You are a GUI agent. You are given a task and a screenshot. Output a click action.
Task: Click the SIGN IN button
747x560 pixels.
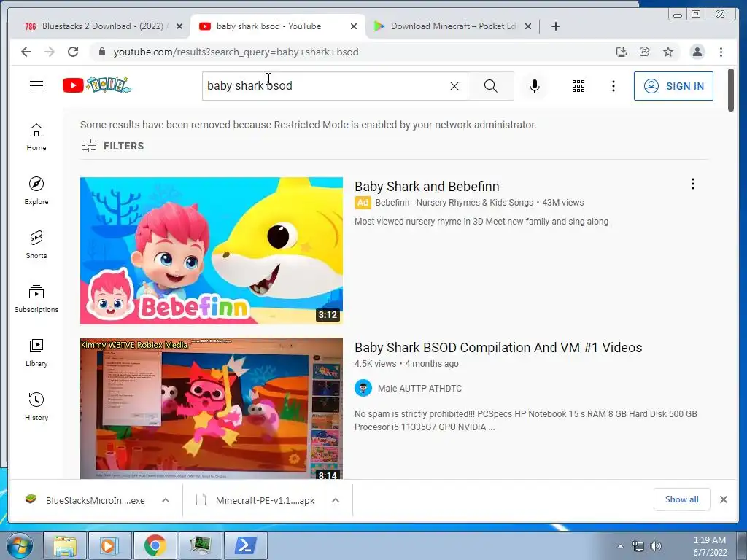(x=673, y=86)
